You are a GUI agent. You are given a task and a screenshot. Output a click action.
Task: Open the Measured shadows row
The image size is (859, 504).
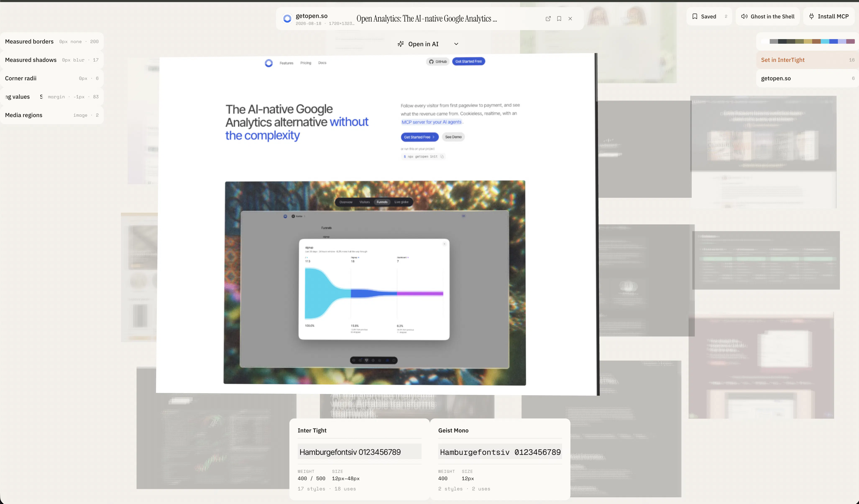coord(52,60)
